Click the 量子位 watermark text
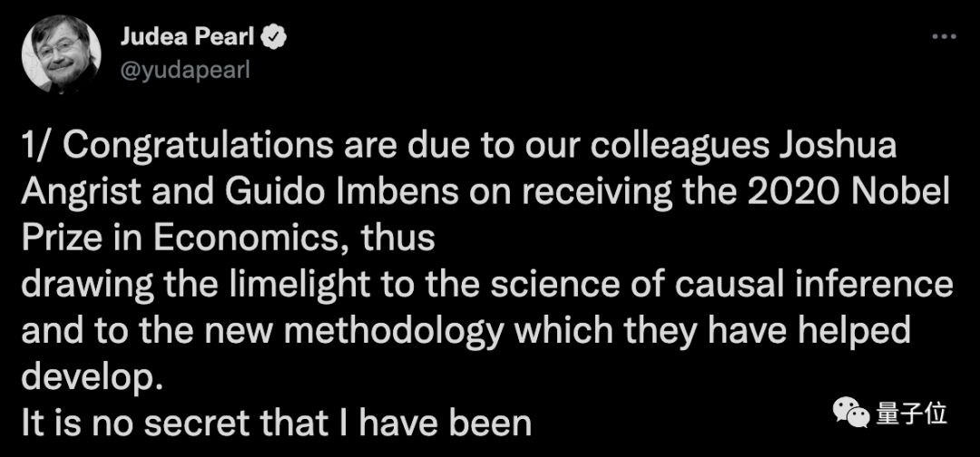The width and height of the screenshot is (980, 457). (x=912, y=414)
